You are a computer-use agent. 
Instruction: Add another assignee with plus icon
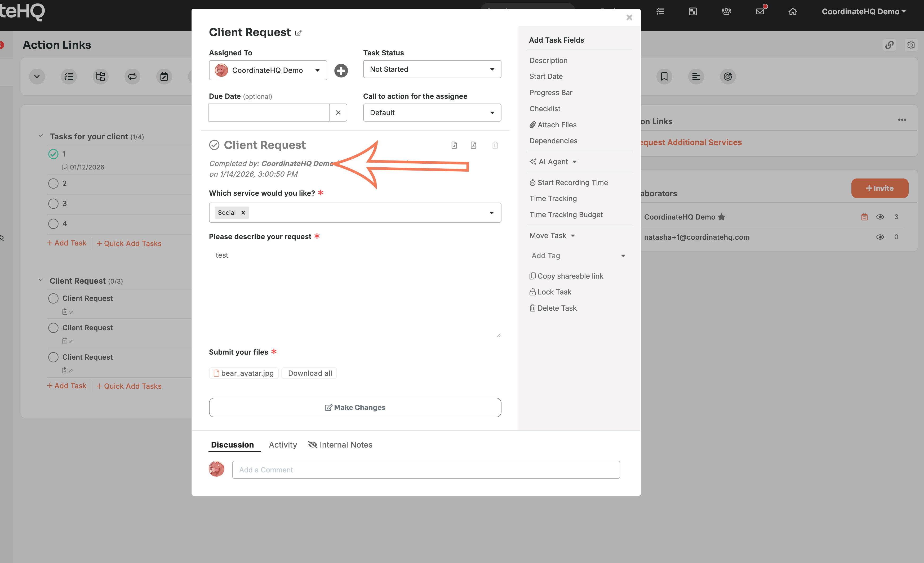click(341, 70)
